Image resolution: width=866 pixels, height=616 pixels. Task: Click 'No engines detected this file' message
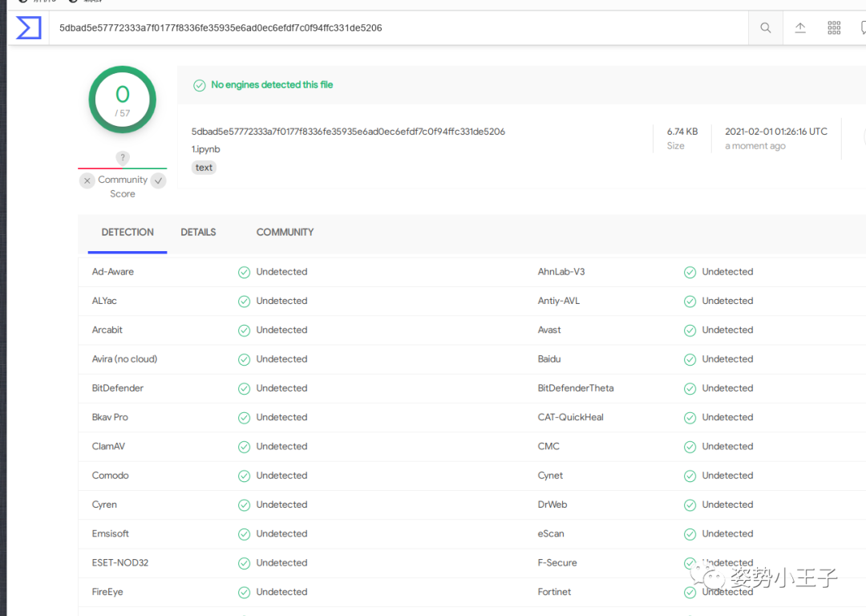click(272, 84)
